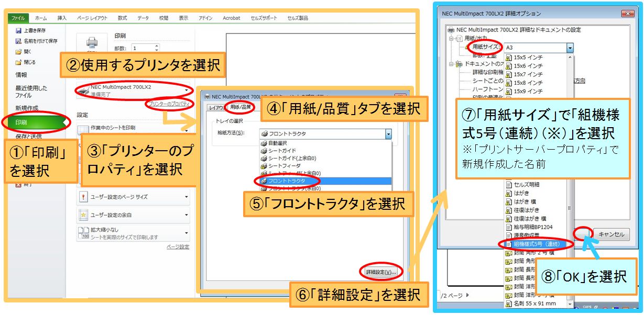This screenshot has height=315, width=644.
Task: Switch to the データ ribbon tab
Action: 143,18
